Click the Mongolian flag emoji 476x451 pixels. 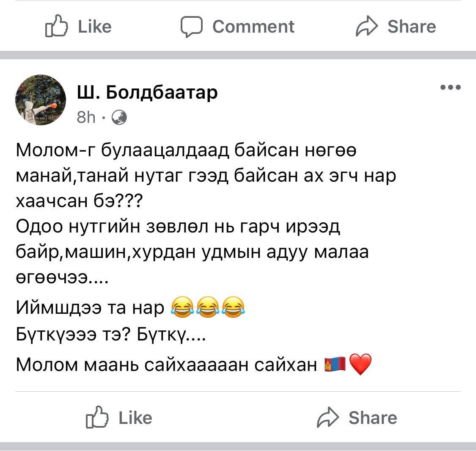[x=335, y=364]
